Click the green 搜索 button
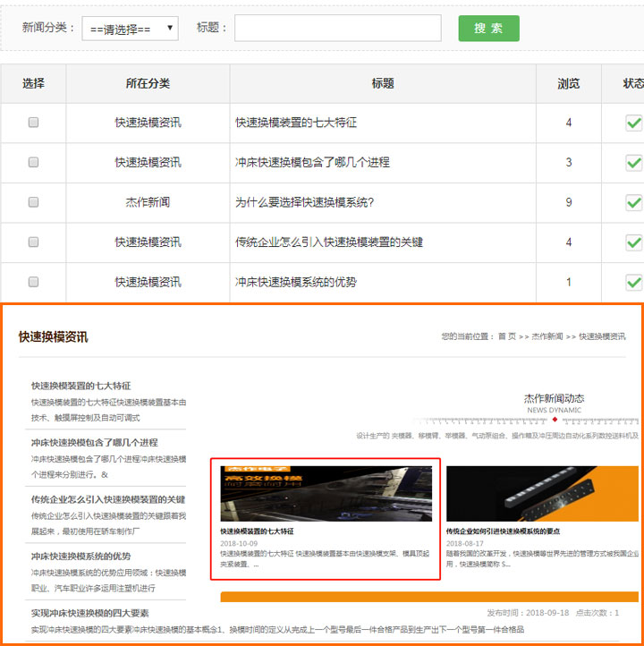This screenshot has height=646, width=644. click(x=488, y=29)
